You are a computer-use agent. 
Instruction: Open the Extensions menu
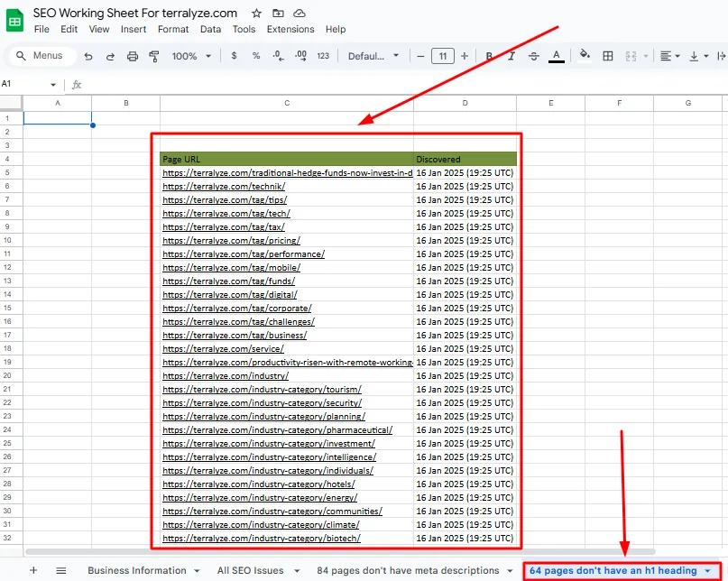290,29
